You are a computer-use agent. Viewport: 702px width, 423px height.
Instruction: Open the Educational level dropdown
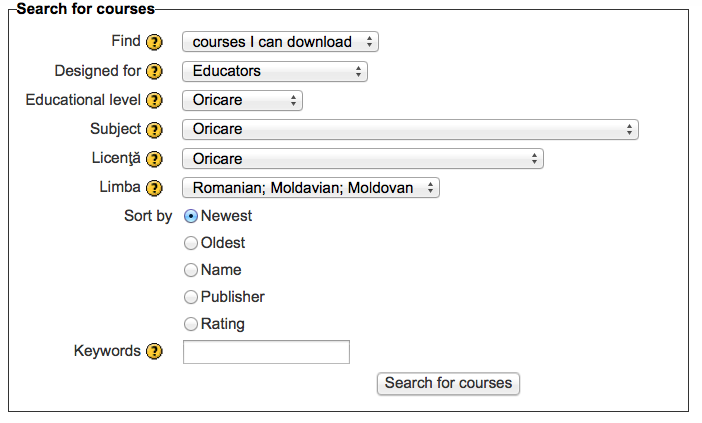point(242,100)
